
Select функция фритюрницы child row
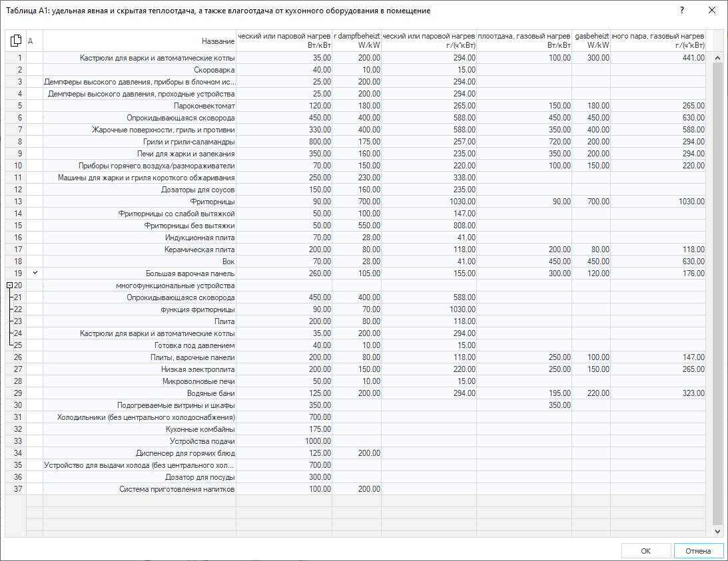(x=139, y=309)
